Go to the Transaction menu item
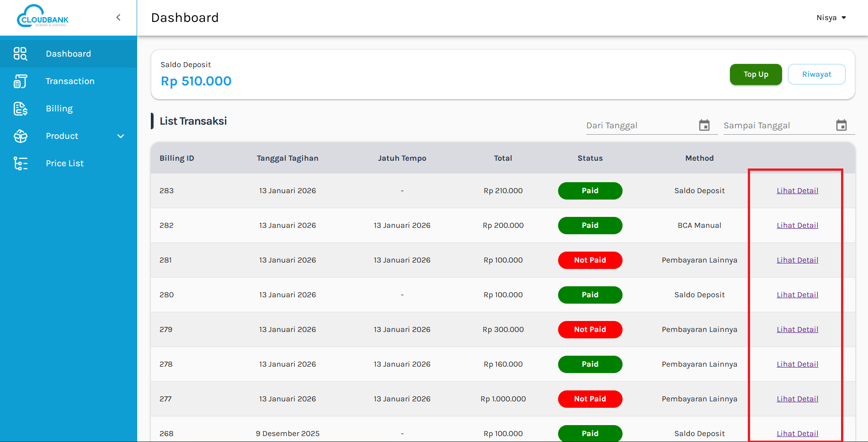The width and height of the screenshot is (868, 442). 70,81
